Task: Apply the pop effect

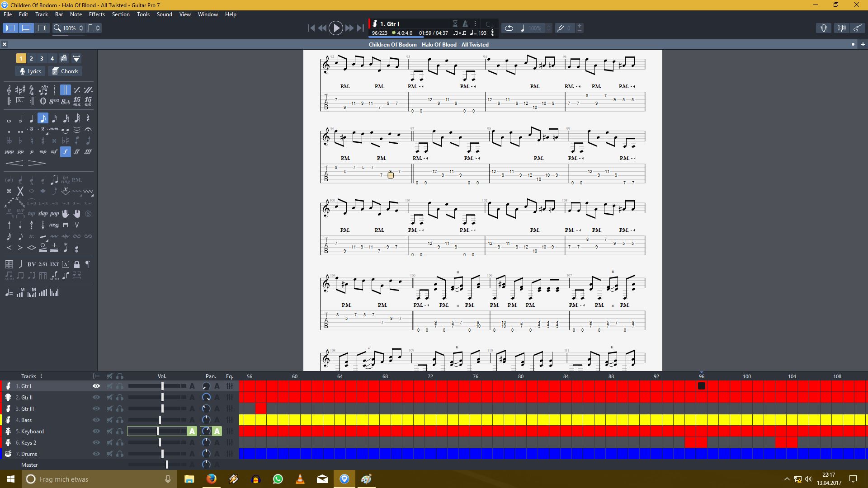Action: click(x=54, y=214)
